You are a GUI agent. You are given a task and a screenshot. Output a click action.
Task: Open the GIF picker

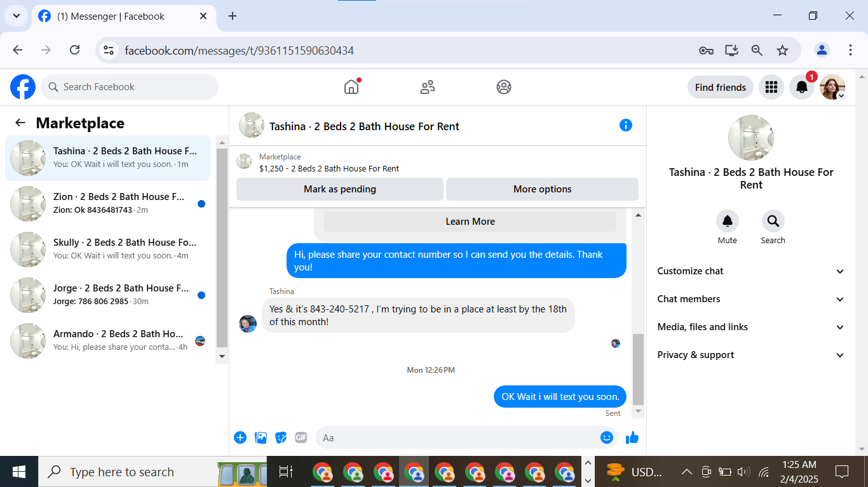(301, 437)
